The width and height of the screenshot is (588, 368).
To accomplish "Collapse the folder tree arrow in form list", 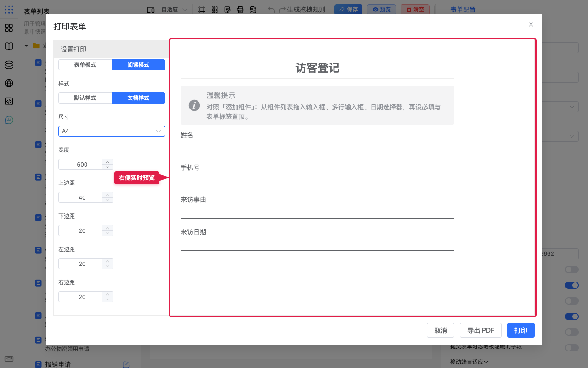I will pyautogui.click(x=26, y=46).
